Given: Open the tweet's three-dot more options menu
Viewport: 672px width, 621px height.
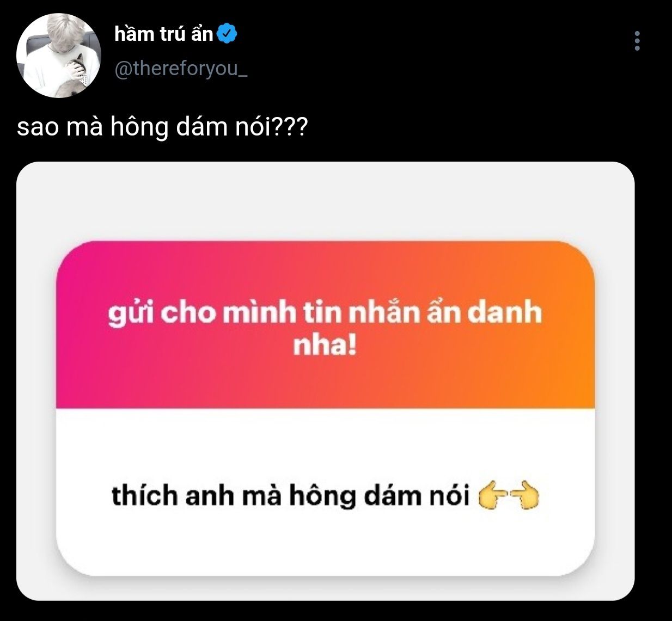Looking at the screenshot, I should click(x=637, y=41).
